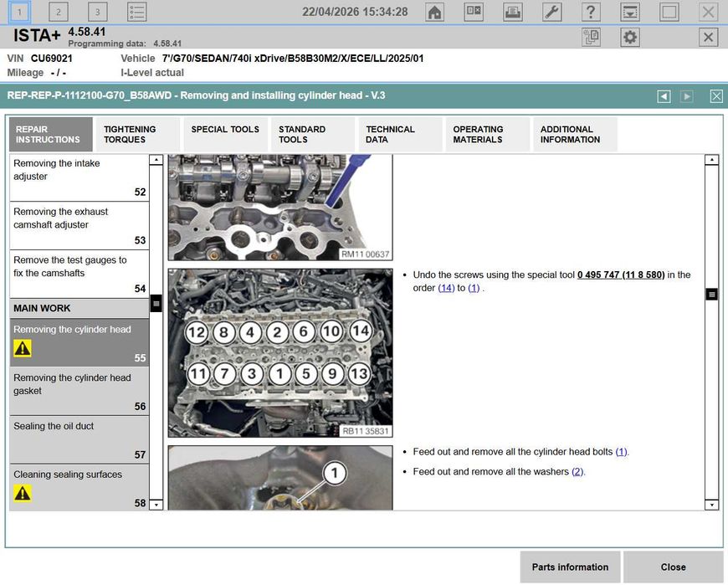
Task: Show the Additional Information tab
Action: point(575,134)
